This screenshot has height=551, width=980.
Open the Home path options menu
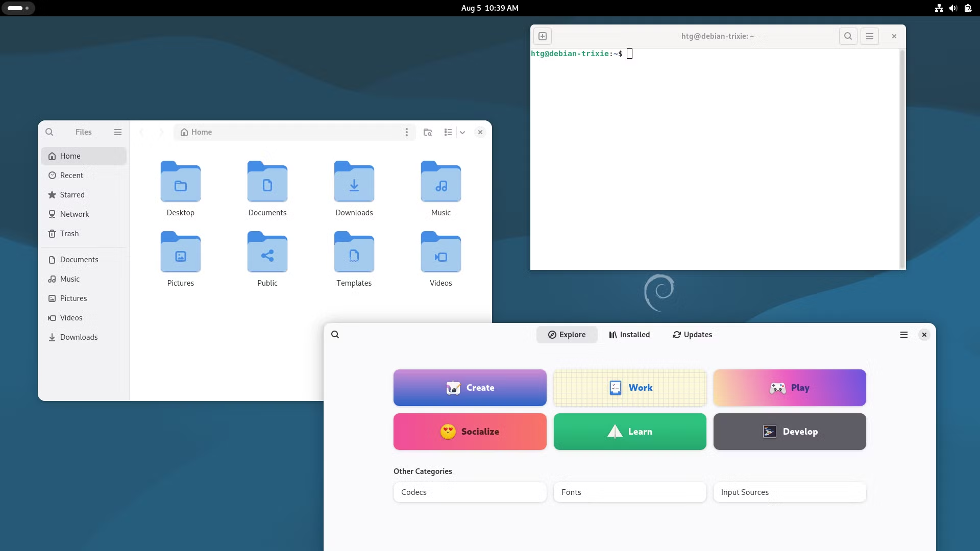click(406, 132)
